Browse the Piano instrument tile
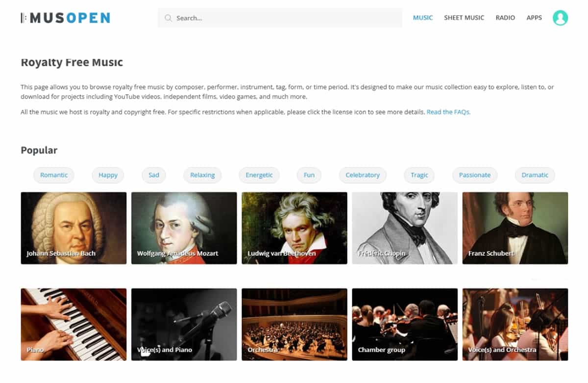The height and width of the screenshot is (383, 588). point(73,324)
